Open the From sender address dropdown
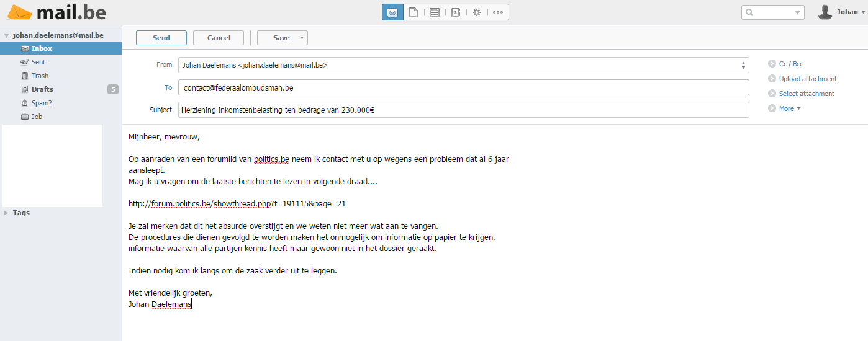Screen dimensions: 868x341 point(743,65)
